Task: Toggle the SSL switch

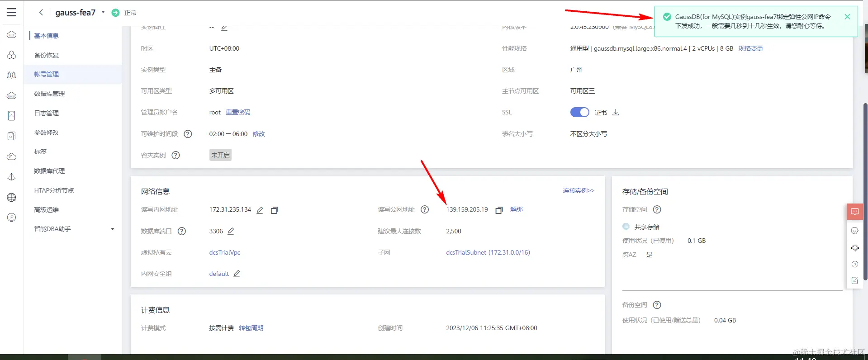Action: (x=579, y=112)
